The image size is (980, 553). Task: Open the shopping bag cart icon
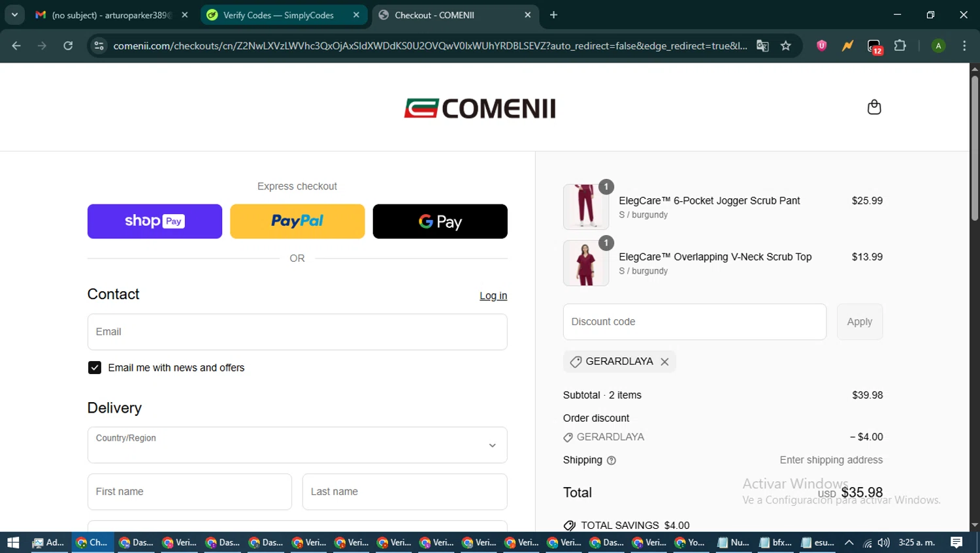[874, 107]
